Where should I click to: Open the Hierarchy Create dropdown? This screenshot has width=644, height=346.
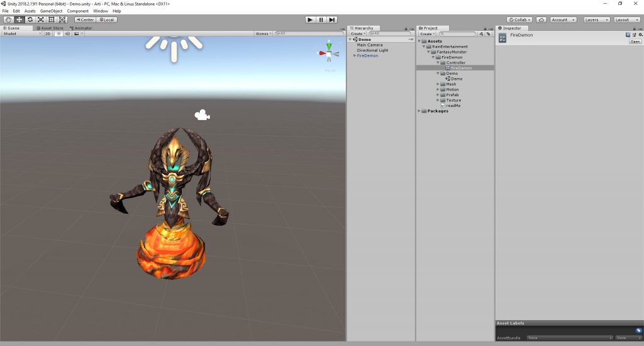pyautogui.click(x=358, y=34)
